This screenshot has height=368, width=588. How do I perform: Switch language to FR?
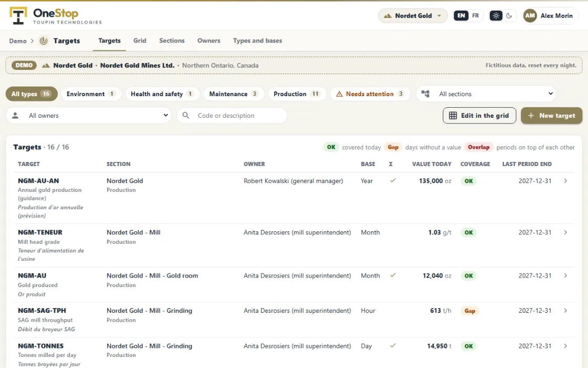(476, 16)
